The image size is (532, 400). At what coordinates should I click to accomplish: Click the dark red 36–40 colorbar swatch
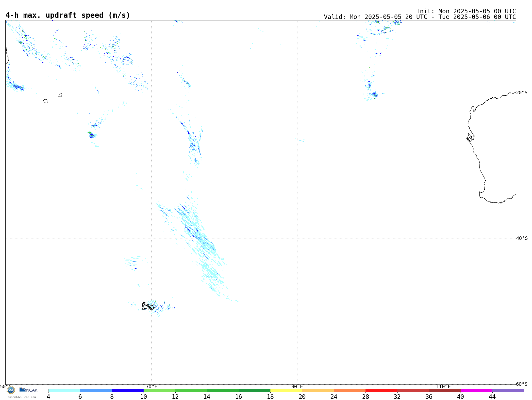445,390
